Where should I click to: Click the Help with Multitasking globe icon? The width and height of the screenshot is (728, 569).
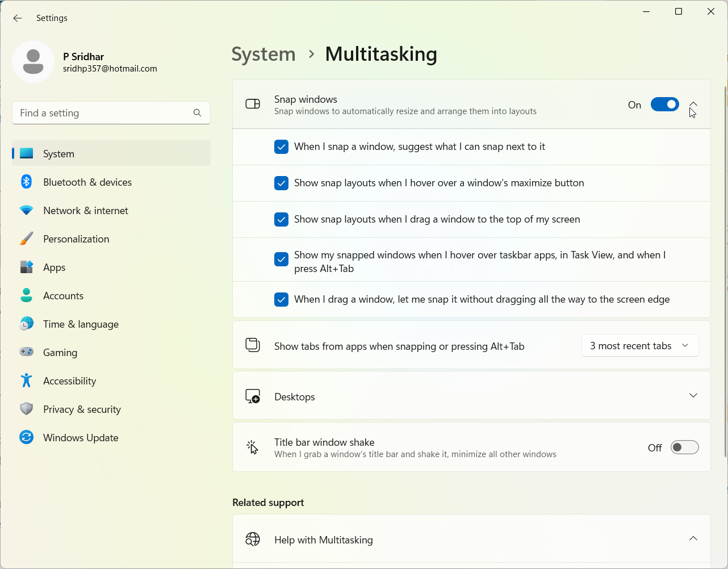point(253,539)
